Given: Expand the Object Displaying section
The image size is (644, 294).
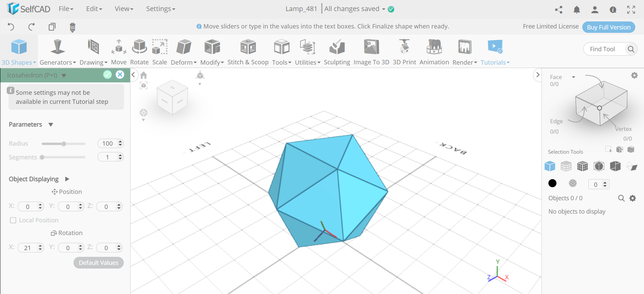Looking at the screenshot, I should pyautogui.click(x=67, y=179).
